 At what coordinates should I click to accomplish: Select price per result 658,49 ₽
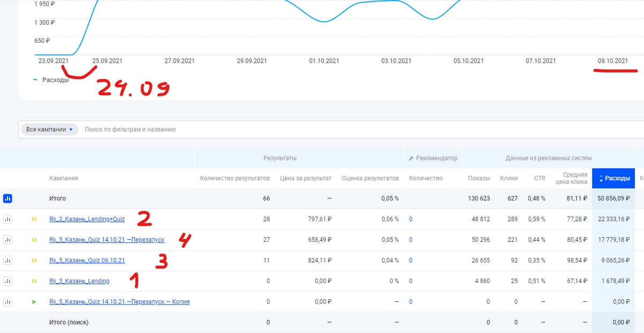tap(319, 240)
